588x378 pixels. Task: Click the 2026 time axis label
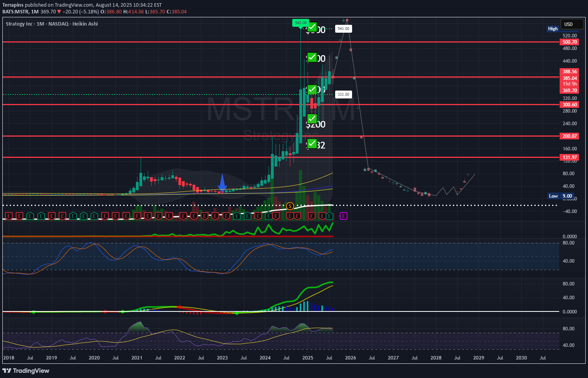click(351, 358)
